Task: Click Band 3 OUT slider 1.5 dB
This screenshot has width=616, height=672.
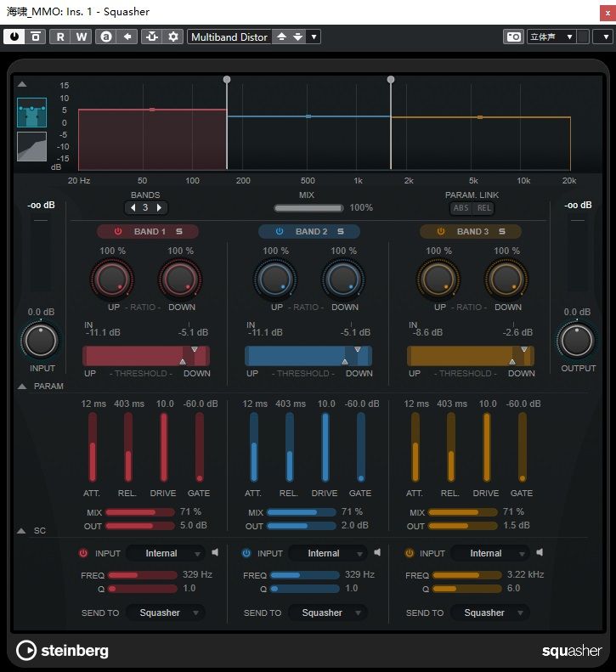Action: (463, 526)
